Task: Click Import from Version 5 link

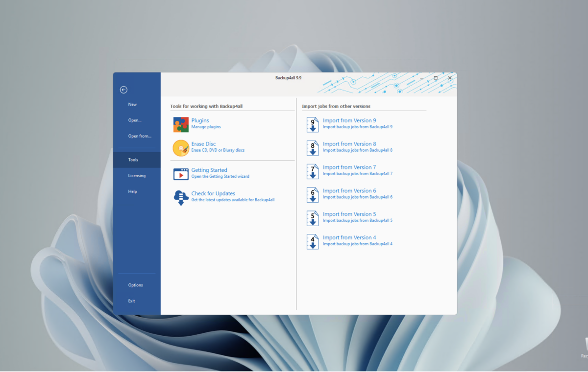Action: 349,214
